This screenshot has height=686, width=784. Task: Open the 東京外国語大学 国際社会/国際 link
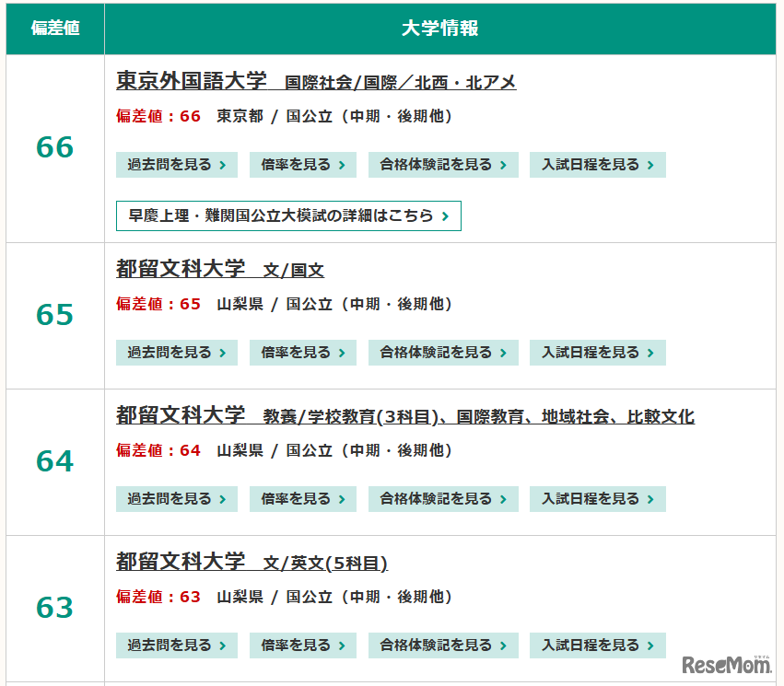click(x=314, y=82)
